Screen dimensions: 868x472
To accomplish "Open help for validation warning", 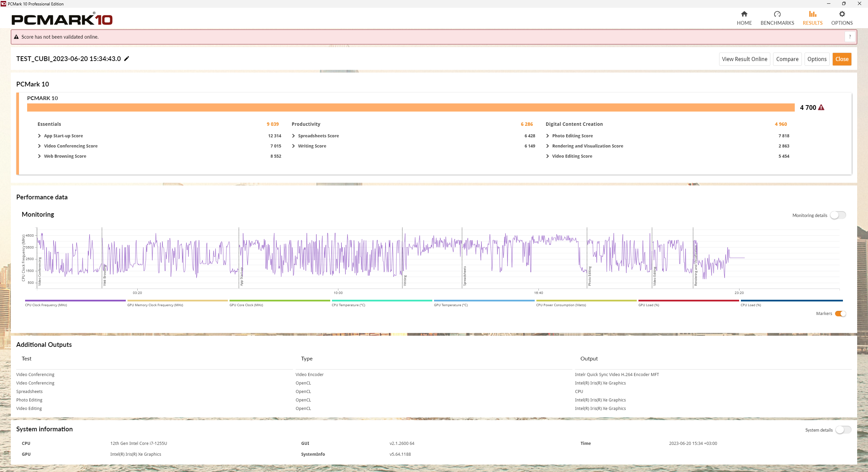I will 850,37.
